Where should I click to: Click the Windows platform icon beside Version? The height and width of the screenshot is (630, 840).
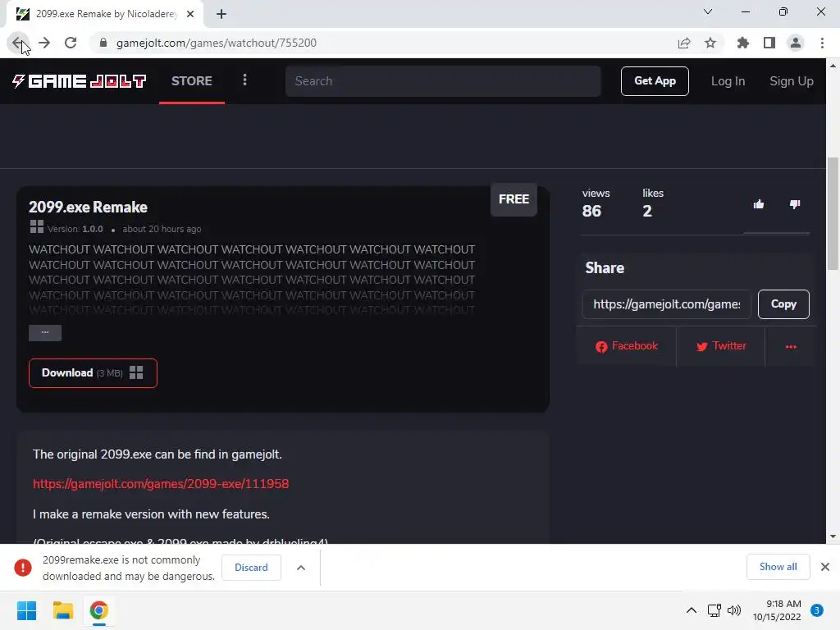point(36,226)
